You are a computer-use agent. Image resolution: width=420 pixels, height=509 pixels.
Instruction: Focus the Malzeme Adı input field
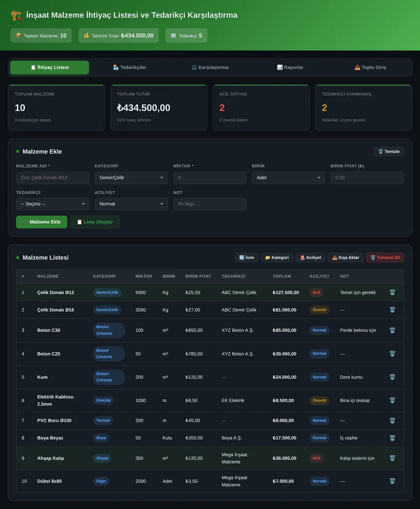point(53,178)
